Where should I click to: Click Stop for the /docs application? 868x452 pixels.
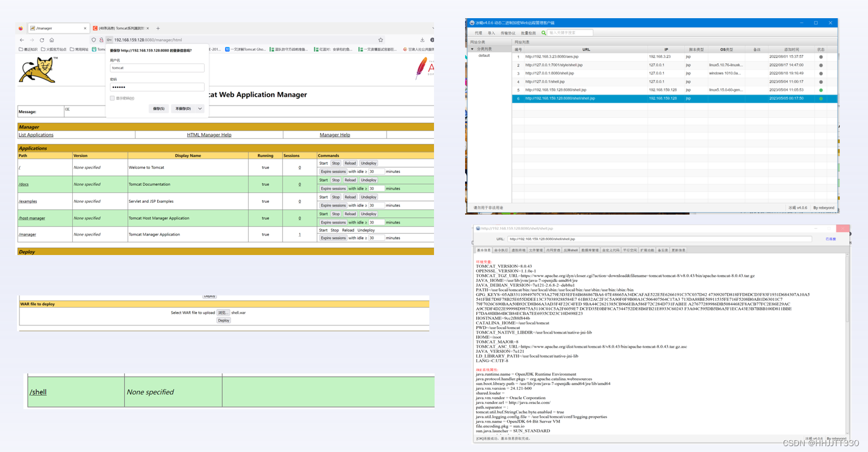click(x=335, y=180)
